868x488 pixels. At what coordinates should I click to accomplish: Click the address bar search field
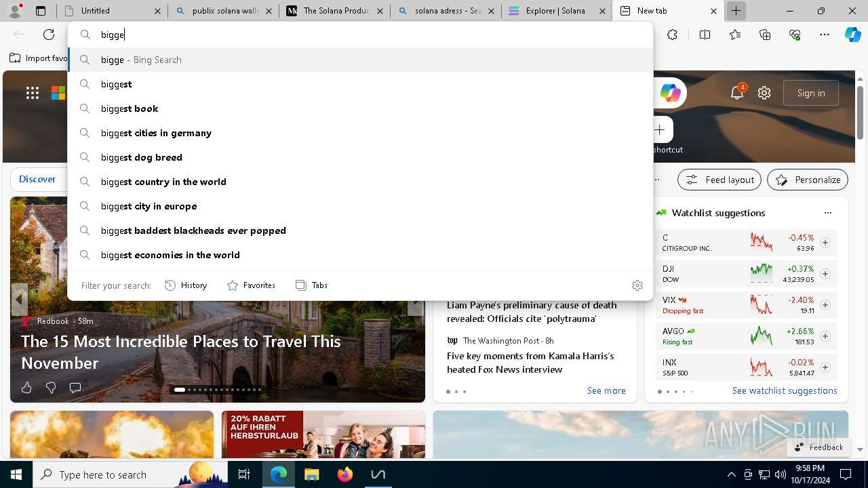coord(360,35)
